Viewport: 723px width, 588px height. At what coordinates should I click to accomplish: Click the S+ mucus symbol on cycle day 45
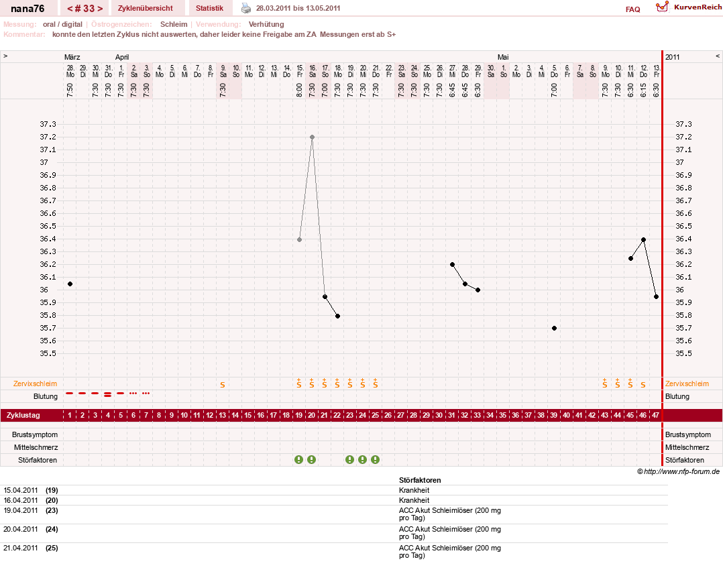pyautogui.click(x=630, y=384)
